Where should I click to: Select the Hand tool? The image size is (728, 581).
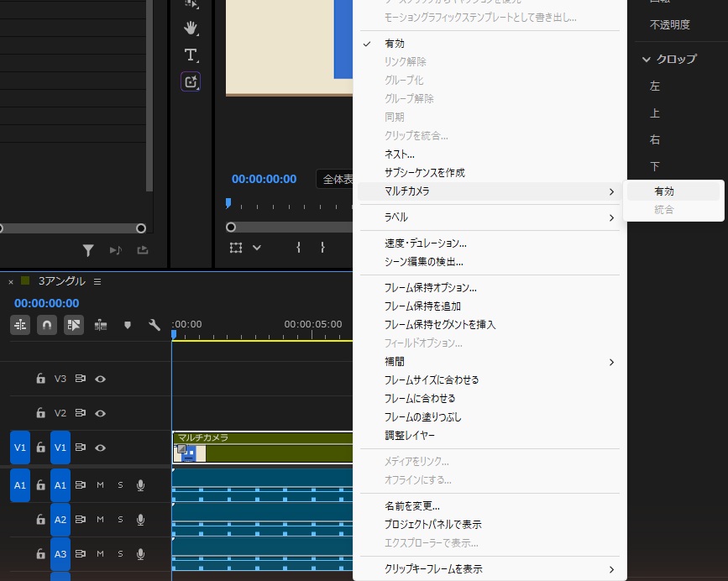tap(191, 29)
